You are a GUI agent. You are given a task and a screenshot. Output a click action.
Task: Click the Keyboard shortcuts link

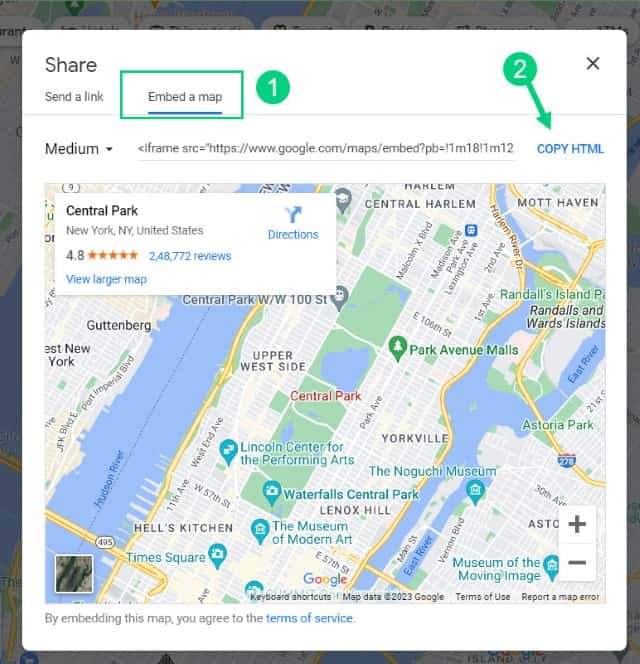tap(290, 597)
